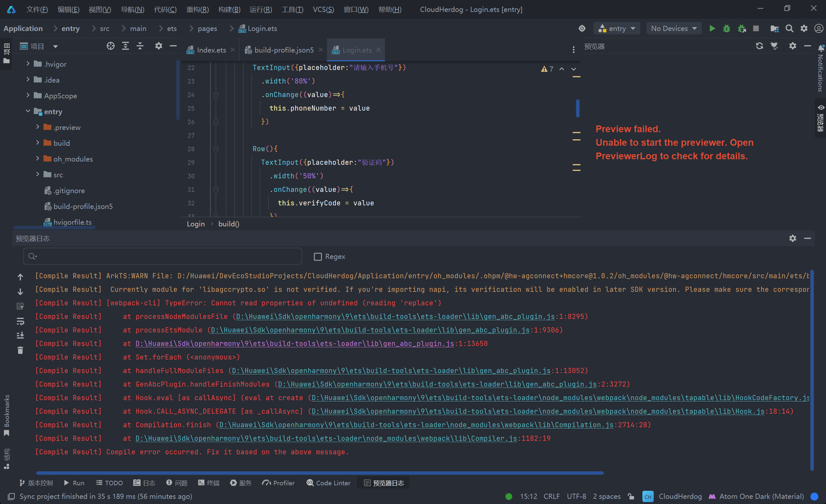The height and width of the screenshot is (504, 826).
Task: Expand the .hvigor folder
Action: pyautogui.click(x=28, y=63)
